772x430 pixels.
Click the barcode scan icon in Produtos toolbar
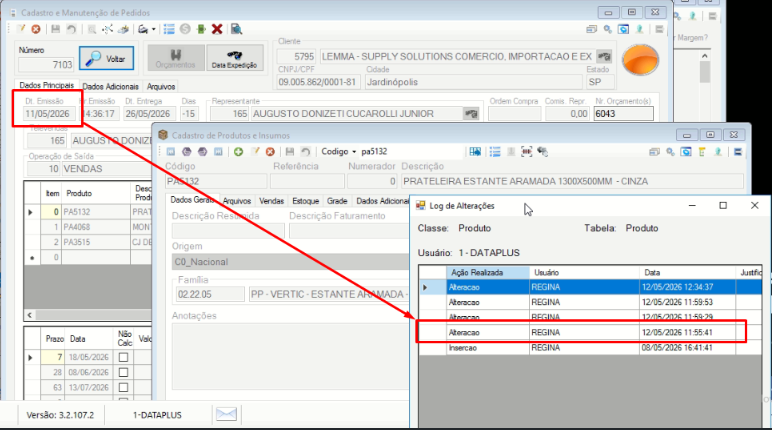(526, 152)
